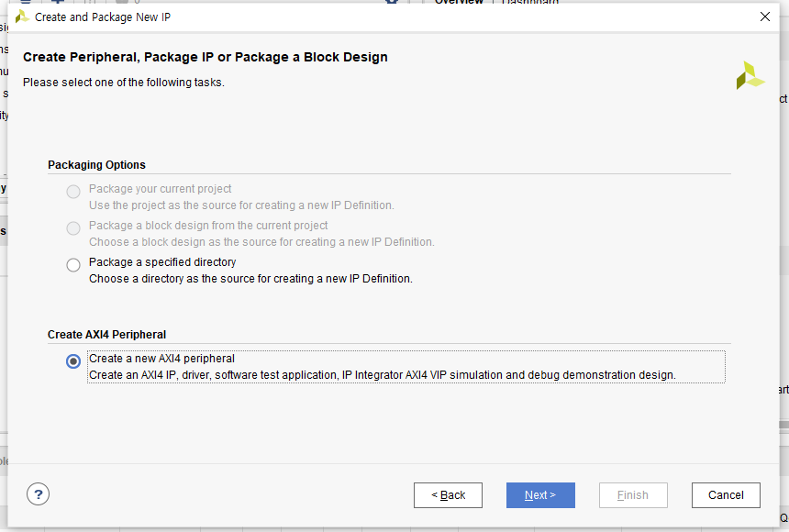The image size is (789, 532).
Task: Click the description 'Choose a directory as the source'
Action: pyautogui.click(x=250, y=279)
